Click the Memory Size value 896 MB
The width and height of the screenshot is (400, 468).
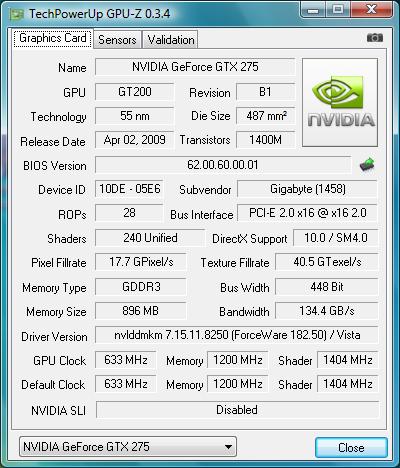(141, 311)
